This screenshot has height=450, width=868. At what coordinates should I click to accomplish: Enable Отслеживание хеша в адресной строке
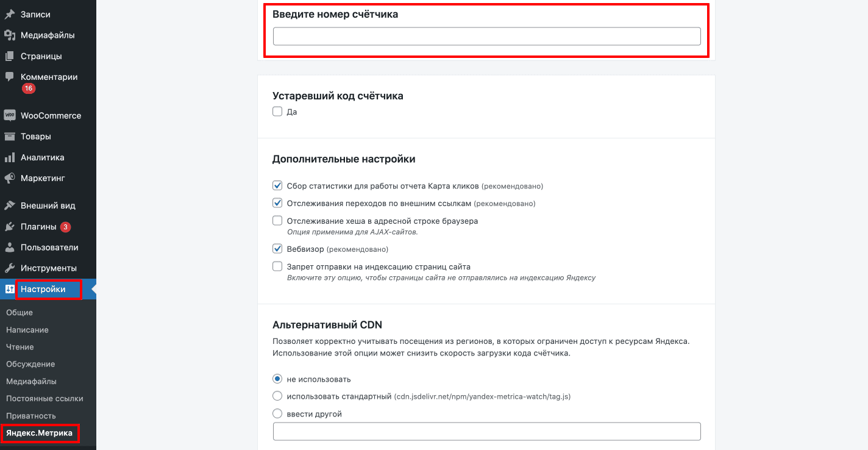[x=277, y=221]
